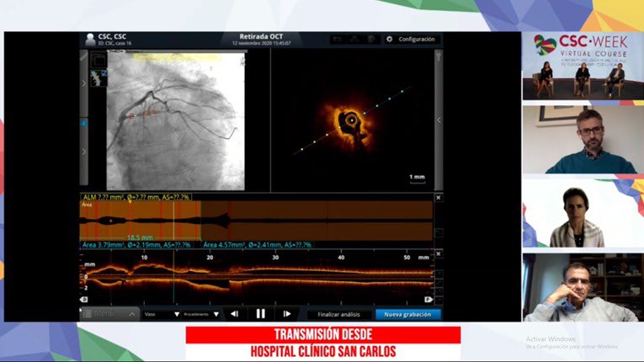Click the third dimmed toolbar icon beside the gear
Viewport: 644px width, 362px height.
[x=372, y=39]
